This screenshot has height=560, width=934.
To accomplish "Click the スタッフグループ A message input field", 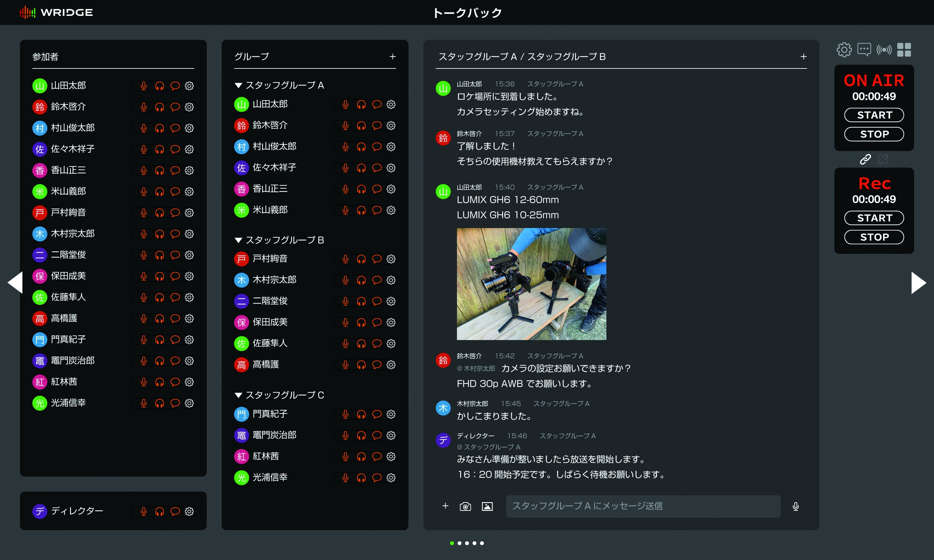I will pos(643,506).
